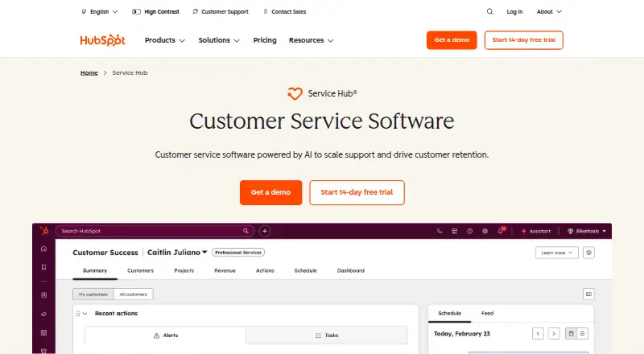Viewport: 644px width, 354px height.
Task: Open the settings gear in the purple top bar
Action: point(485,231)
